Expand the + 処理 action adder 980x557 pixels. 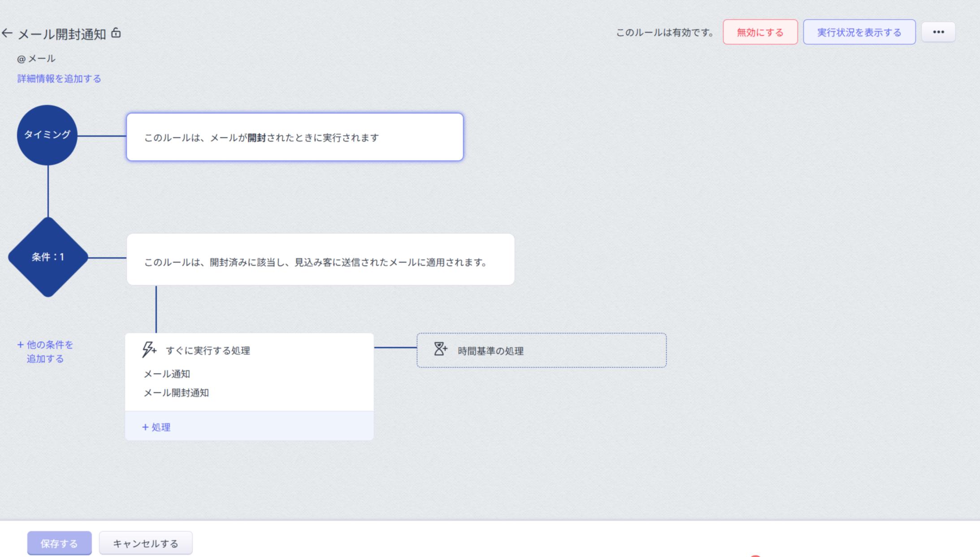coord(156,427)
